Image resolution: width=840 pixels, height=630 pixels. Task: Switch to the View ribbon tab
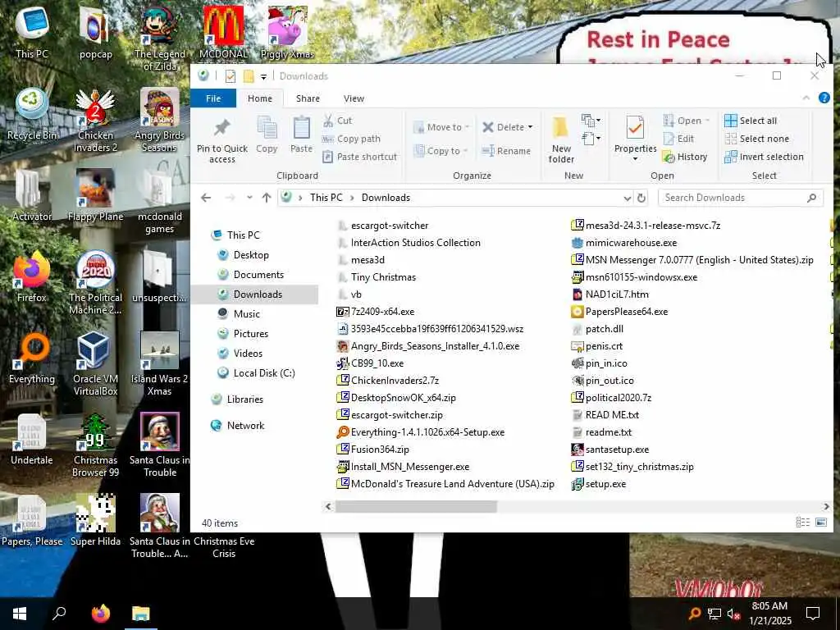coord(354,98)
